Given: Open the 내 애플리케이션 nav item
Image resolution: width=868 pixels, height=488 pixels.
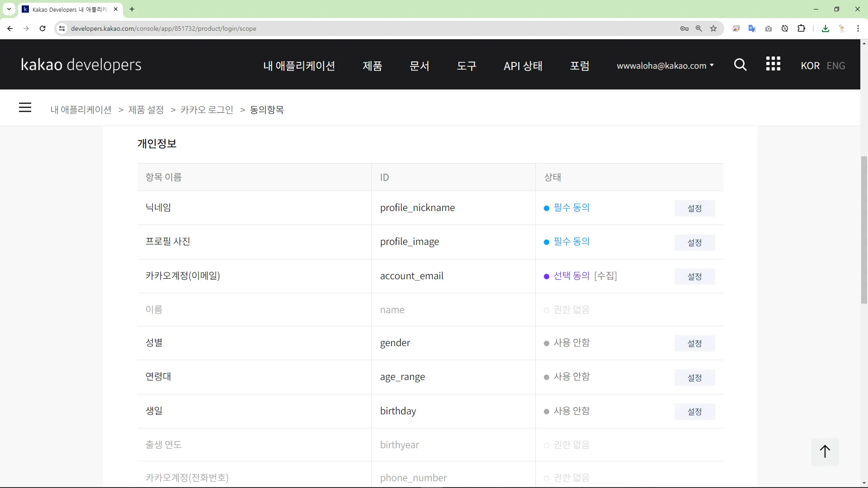Looking at the screenshot, I should pyautogui.click(x=299, y=66).
